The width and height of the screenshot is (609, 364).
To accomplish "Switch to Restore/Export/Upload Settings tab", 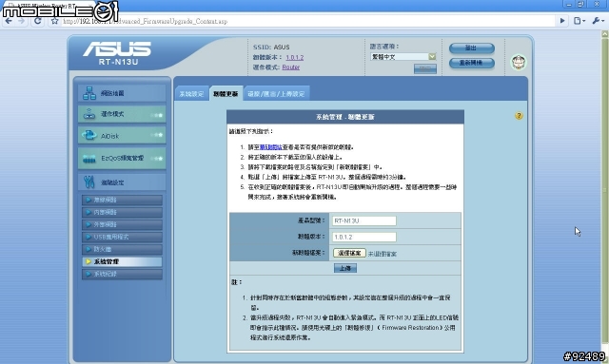I will (x=276, y=93).
